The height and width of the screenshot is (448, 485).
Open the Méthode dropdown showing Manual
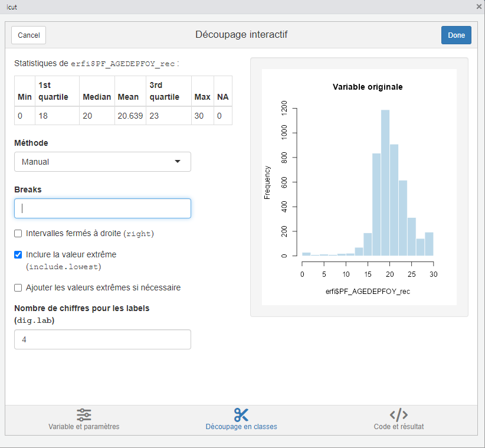[102, 162]
